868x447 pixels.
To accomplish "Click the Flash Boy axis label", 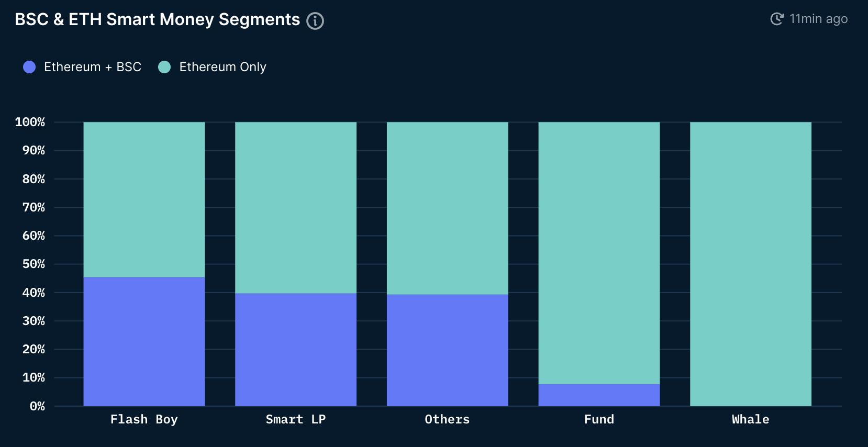I will click(144, 419).
